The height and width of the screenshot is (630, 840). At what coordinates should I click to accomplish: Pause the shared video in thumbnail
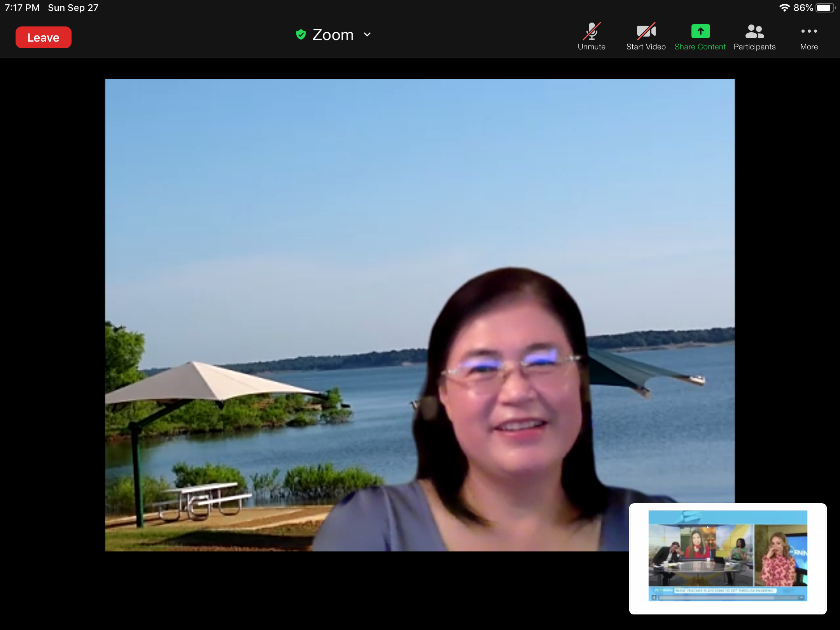click(654, 597)
